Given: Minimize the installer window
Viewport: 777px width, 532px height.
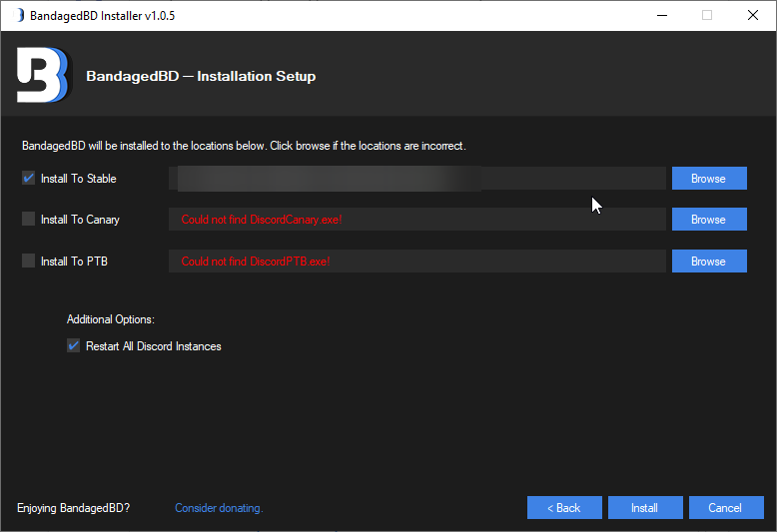Looking at the screenshot, I should click(x=661, y=16).
